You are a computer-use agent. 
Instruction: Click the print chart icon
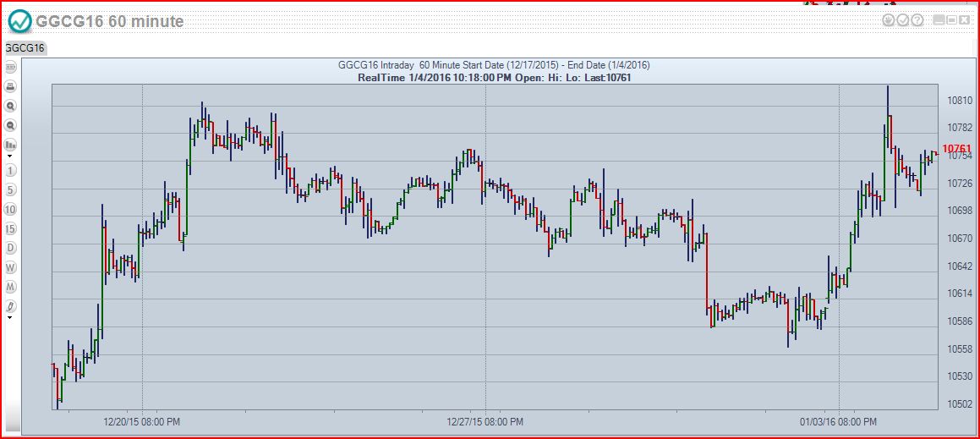tap(11, 86)
